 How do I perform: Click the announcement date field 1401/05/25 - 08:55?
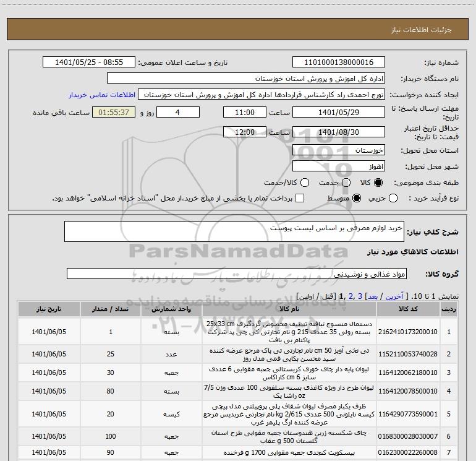pyautogui.click(x=89, y=62)
